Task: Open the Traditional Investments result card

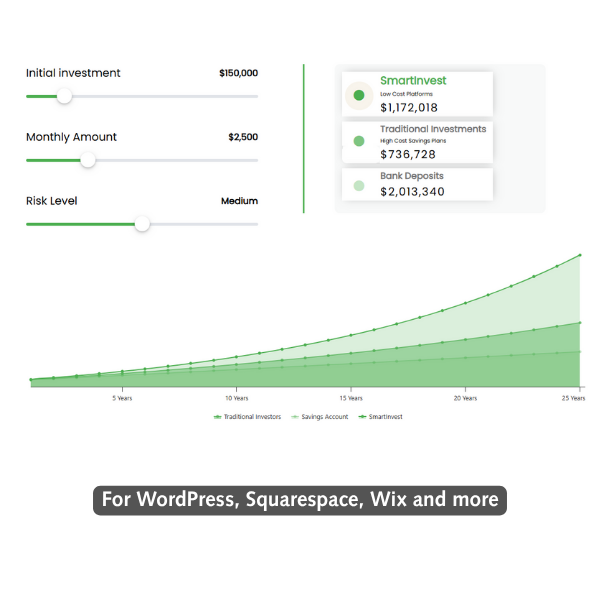Action: click(417, 142)
